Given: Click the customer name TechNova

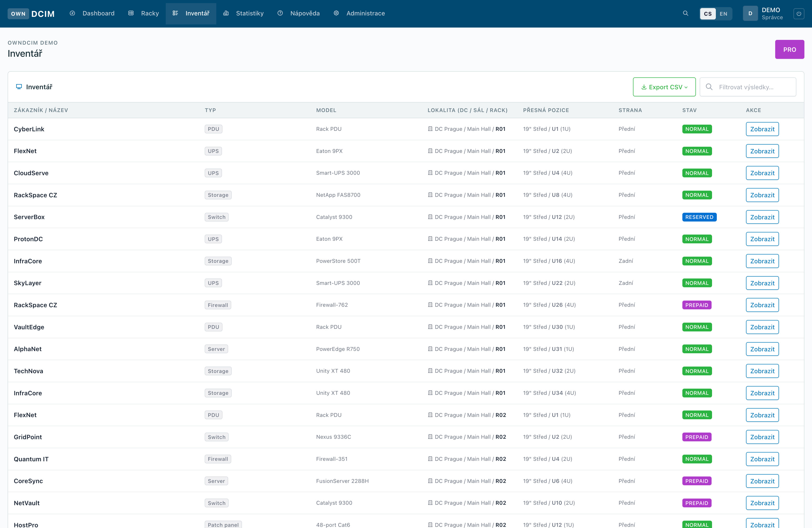Looking at the screenshot, I should pyautogui.click(x=28, y=371).
